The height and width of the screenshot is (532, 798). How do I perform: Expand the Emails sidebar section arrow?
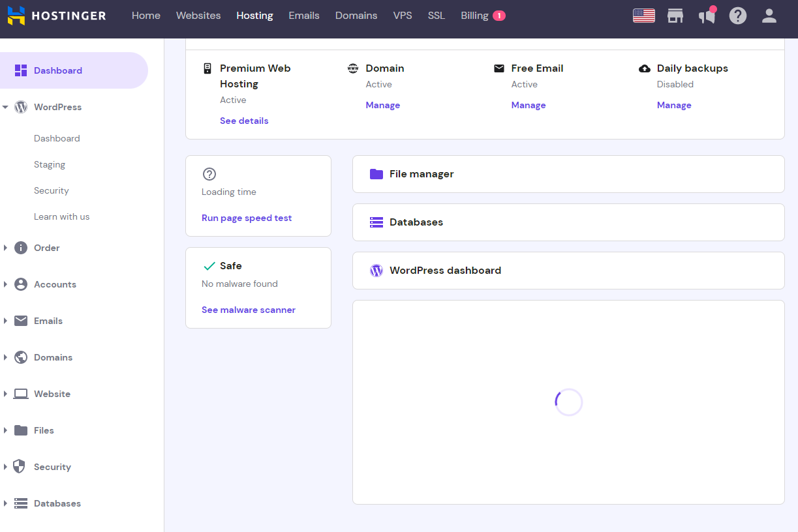[5, 321]
